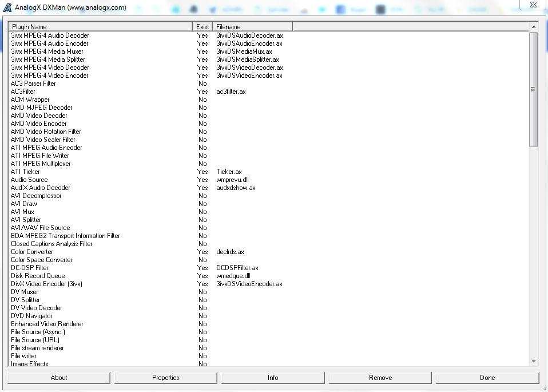
Task: Click the Info button
Action: click(x=273, y=378)
